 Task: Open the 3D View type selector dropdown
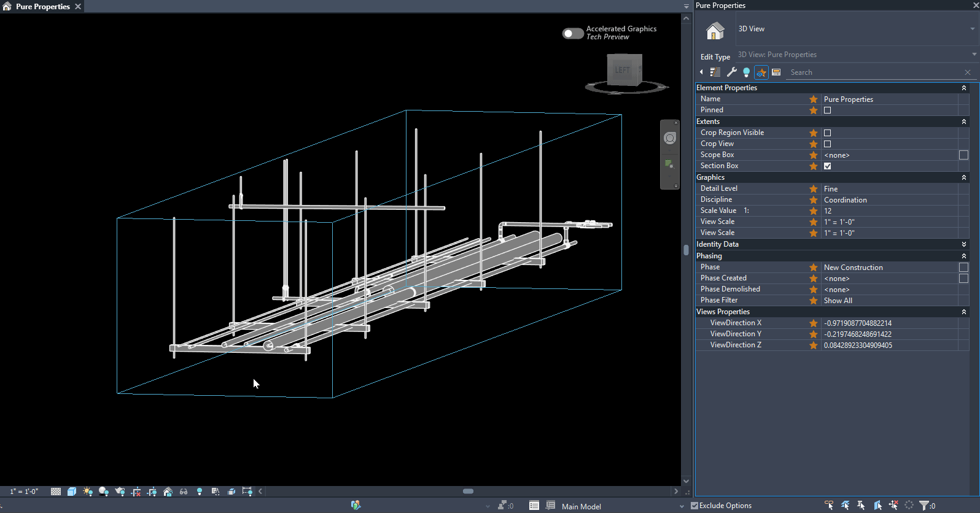[x=857, y=29]
